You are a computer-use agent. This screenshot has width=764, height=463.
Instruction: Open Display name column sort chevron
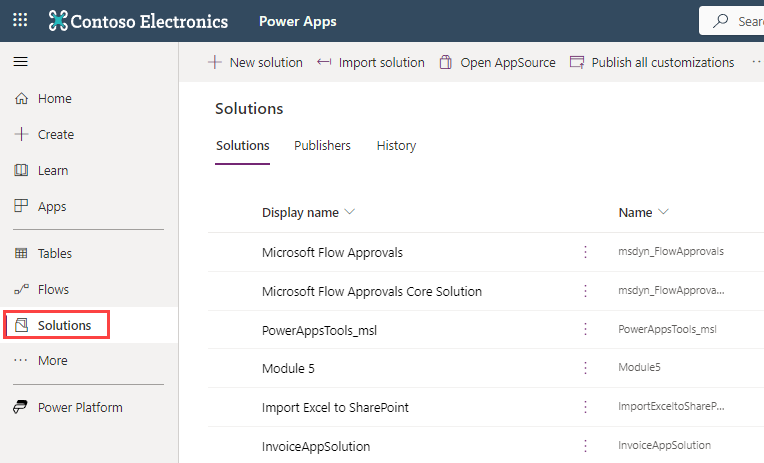pyautogui.click(x=349, y=212)
